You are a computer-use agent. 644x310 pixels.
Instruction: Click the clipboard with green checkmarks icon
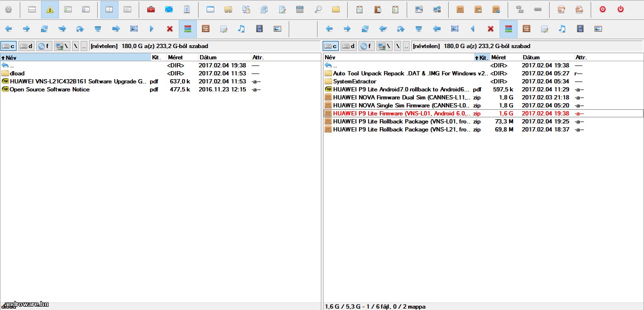(x=395, y=9)
